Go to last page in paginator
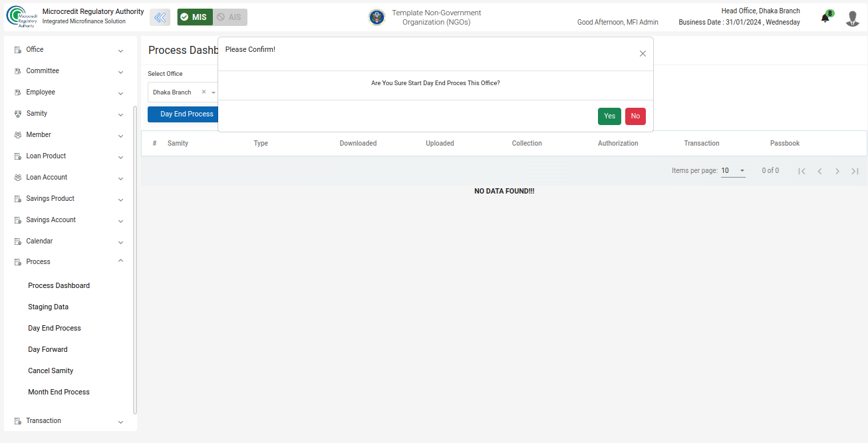This screenshot has width=868, height=443. coord(855,171)
